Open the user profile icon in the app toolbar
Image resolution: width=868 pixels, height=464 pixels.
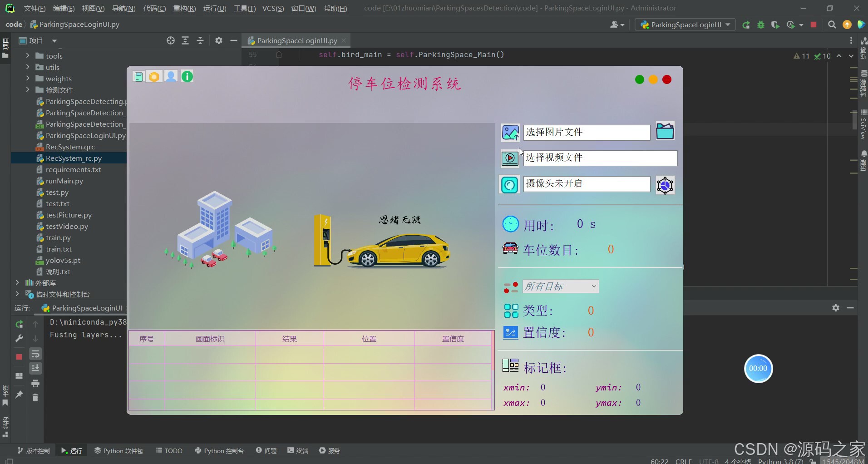[171, 76]
